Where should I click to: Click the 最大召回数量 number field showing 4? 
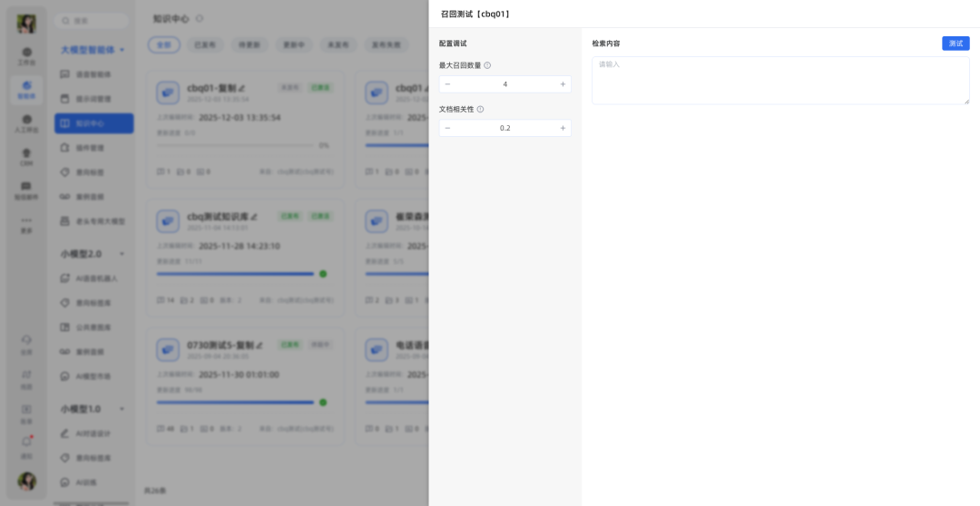click(x=505, y=84)
